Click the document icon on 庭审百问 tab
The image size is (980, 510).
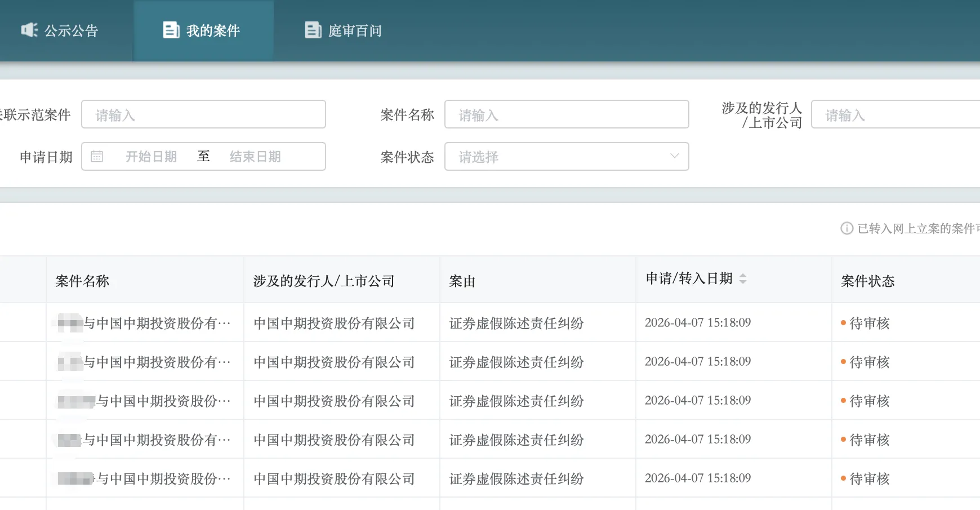313,30
